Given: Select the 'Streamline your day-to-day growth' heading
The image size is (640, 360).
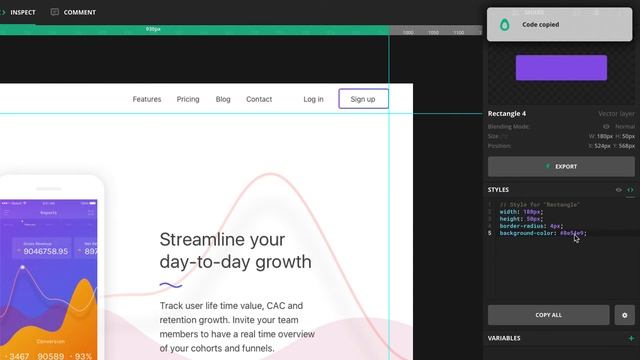Looking at the screenshot, I should pos(236,251).
